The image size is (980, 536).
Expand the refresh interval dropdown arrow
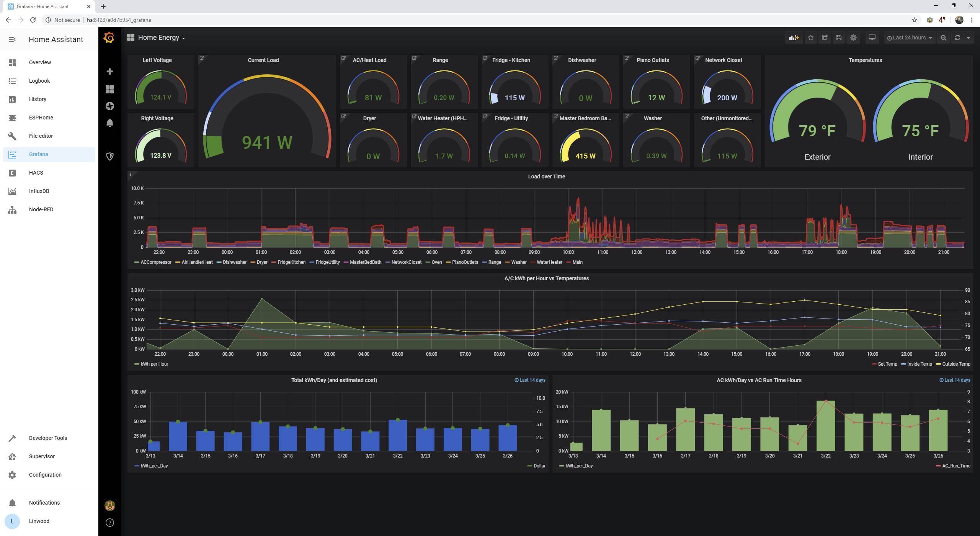click(969, 38)
